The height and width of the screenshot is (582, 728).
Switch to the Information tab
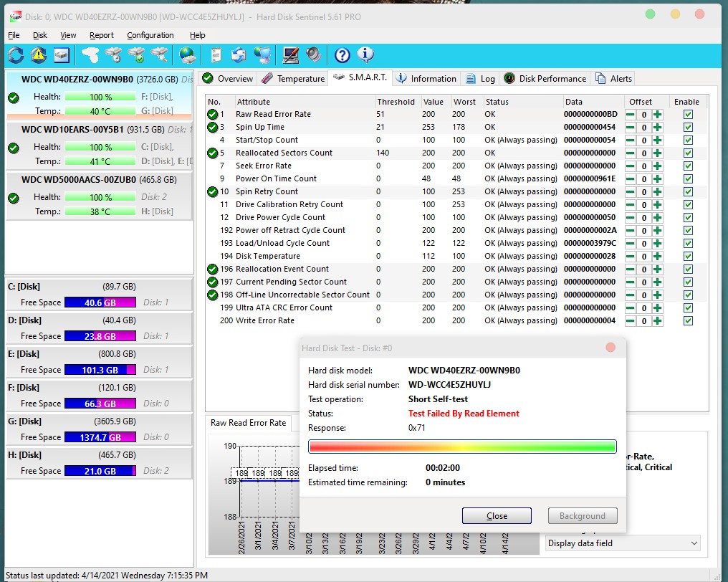[426, 79]
